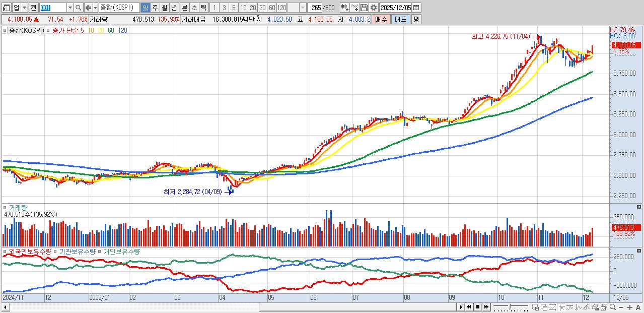644x313 pixels.
Task: Click the grid window icon in bottom toolbar
Action: click(x=535, y=307)
